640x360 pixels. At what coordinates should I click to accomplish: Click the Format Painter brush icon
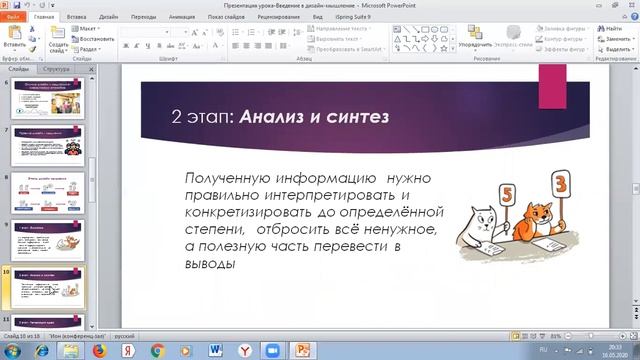pos(32,49)
